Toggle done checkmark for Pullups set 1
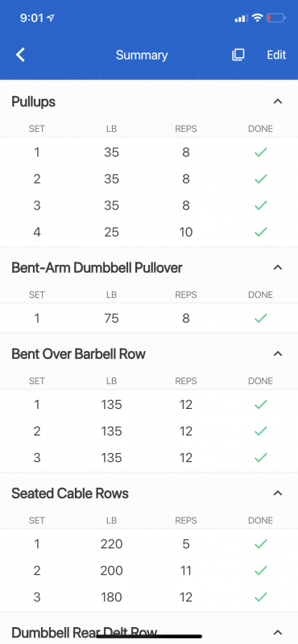The width and height of the screenshot is (298, 644). click(261, 152)
